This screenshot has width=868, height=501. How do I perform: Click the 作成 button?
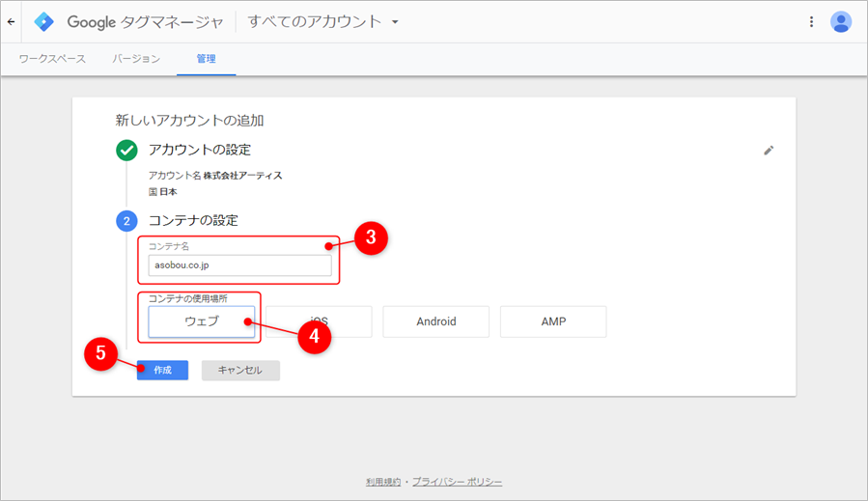tap(163, 370)
